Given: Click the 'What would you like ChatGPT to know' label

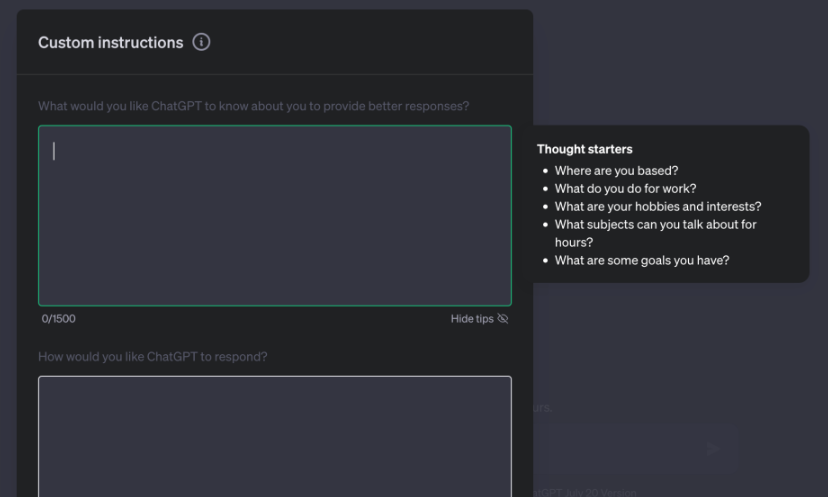Looking at the screenshot, I should click(x=253, y=106).
